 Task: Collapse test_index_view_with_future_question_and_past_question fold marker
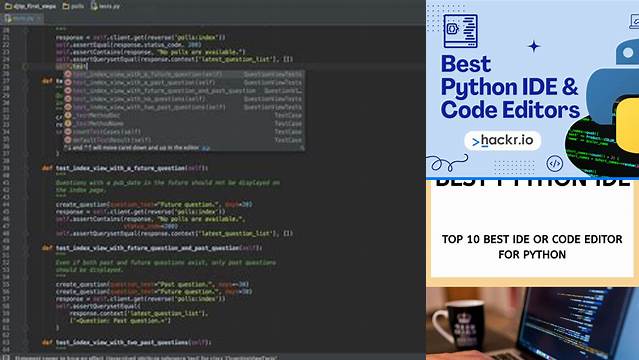25,248
